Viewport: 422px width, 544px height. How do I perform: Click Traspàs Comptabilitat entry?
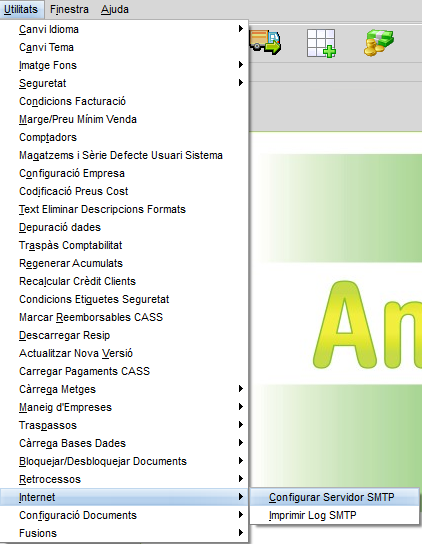point(124,245)
